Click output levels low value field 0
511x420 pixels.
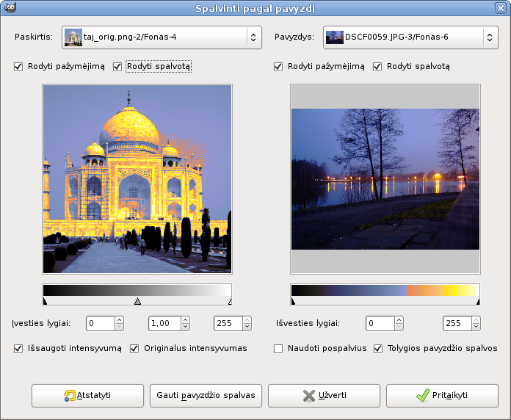click(x=380, y=324)
